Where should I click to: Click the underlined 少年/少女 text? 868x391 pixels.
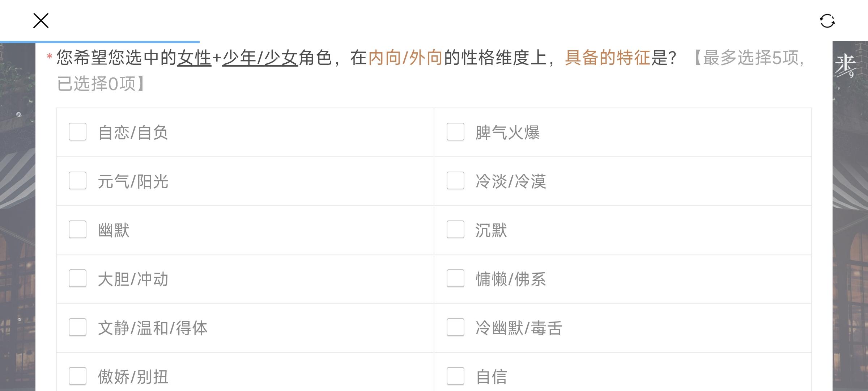[260, 58]
